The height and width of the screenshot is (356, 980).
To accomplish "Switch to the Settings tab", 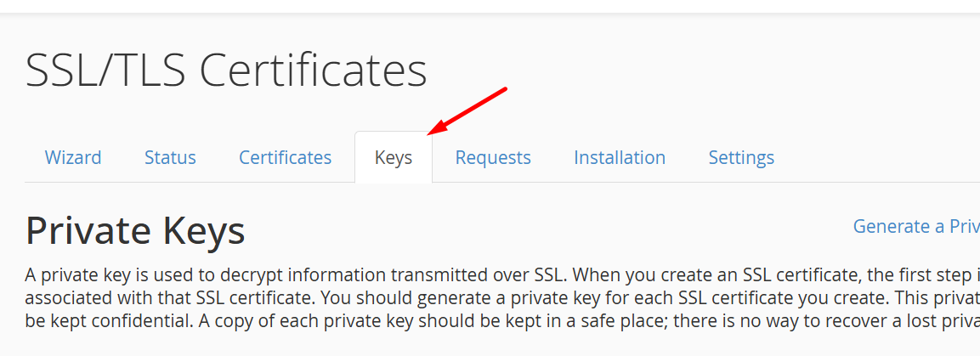I will (x=741, y=157).
